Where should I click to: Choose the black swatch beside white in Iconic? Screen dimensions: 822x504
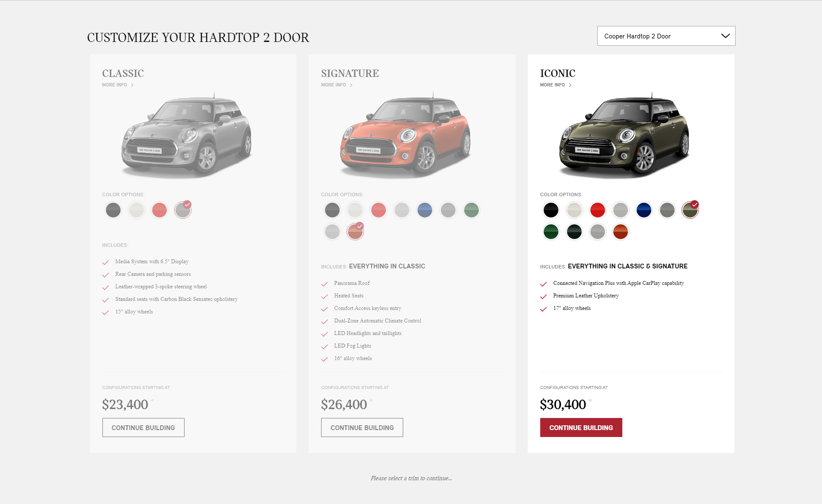(x=551, y=210)
